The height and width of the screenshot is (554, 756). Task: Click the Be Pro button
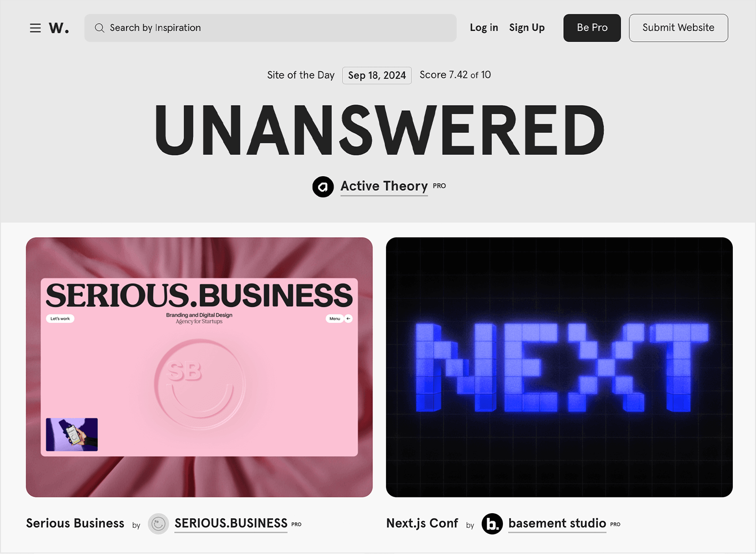(x=592, y=28)
